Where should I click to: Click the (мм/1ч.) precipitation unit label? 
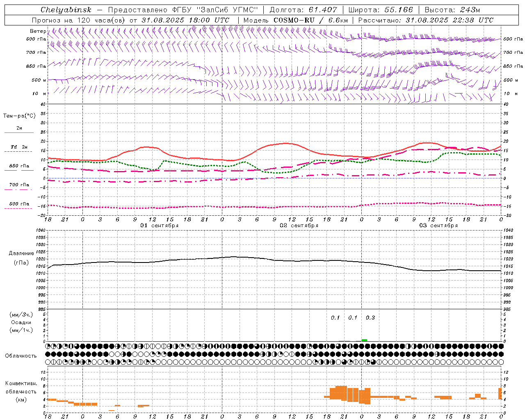tap(21, 330)
